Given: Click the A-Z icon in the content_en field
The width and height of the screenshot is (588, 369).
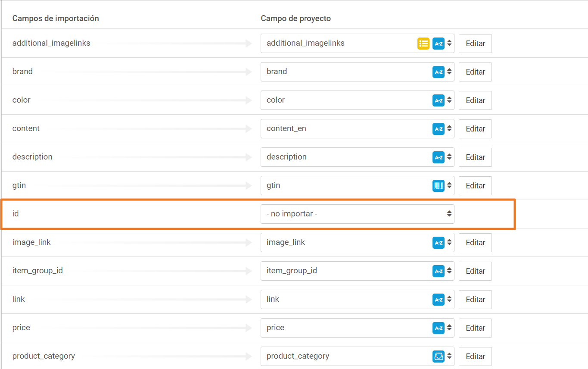Looking at the screenshot, I should [439, 129].
